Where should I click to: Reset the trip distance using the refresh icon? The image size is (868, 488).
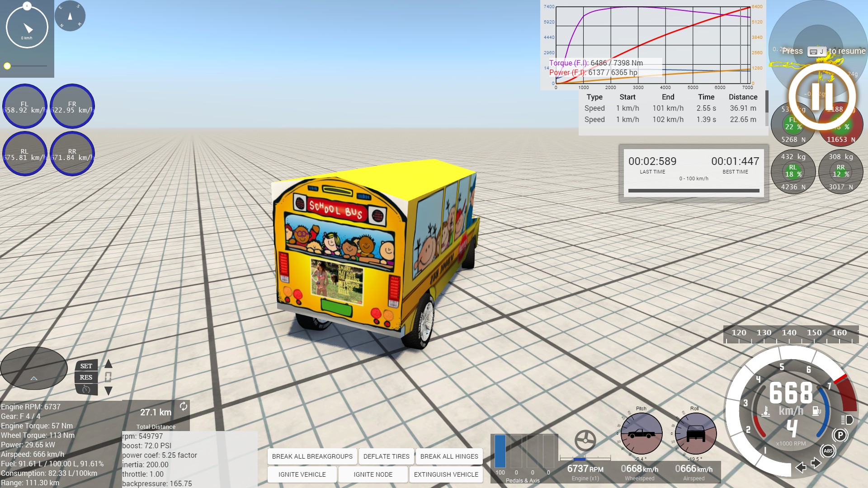[183, 406]
